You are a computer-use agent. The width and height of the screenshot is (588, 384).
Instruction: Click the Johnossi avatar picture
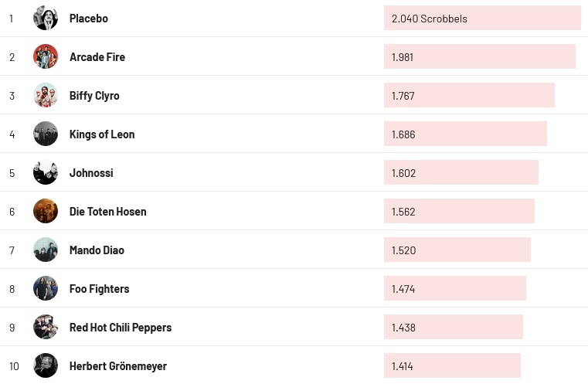pyautogui.click(x=46, y=172)
